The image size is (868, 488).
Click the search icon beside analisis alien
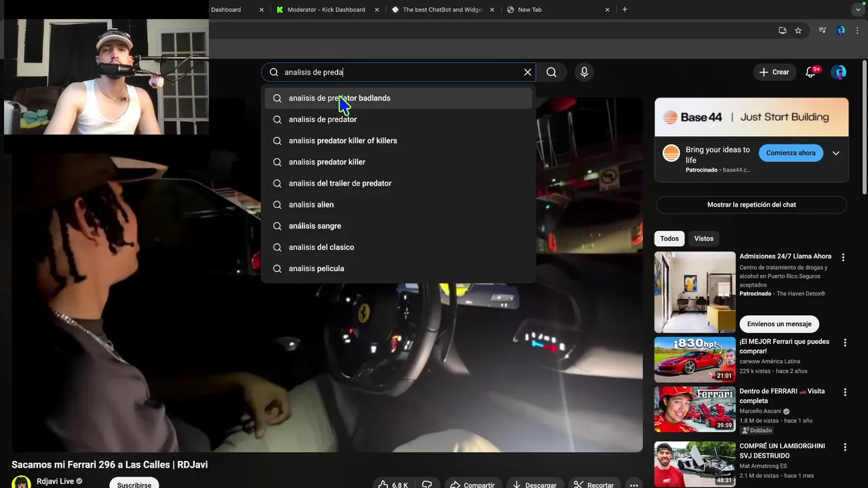(277, 205)
